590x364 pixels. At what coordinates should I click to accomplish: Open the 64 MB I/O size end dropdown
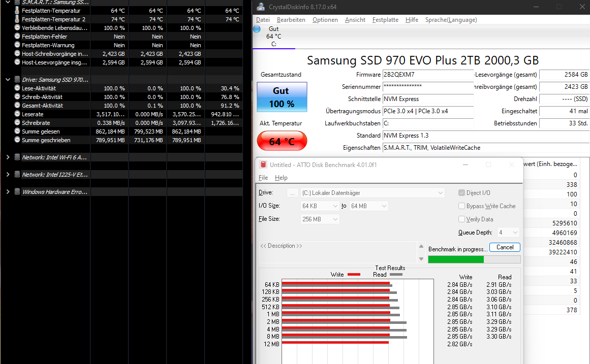coord(368,206)
